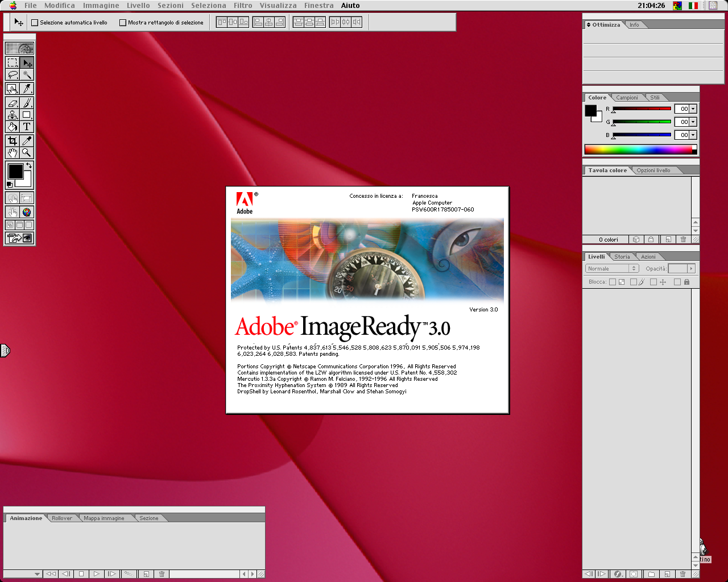The width and height of the screenshot is (728, 582).
Task: Swap foreground and background colors arrow
Action: [29, 165]
